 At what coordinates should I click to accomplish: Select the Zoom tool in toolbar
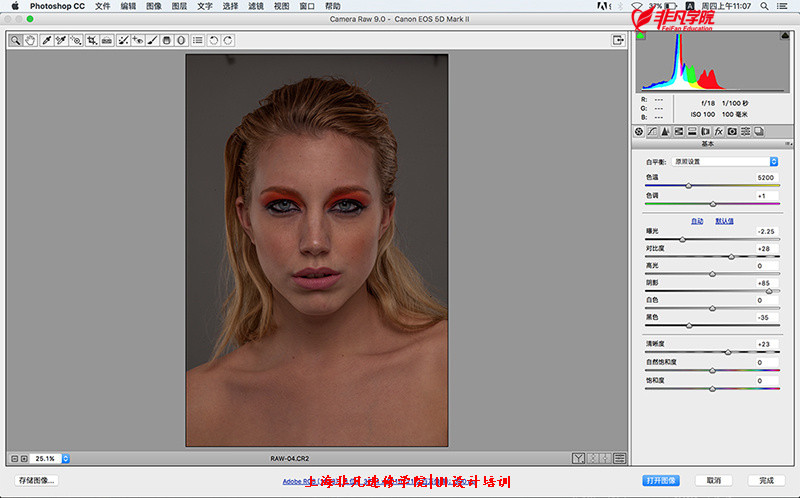pos(16,40)
